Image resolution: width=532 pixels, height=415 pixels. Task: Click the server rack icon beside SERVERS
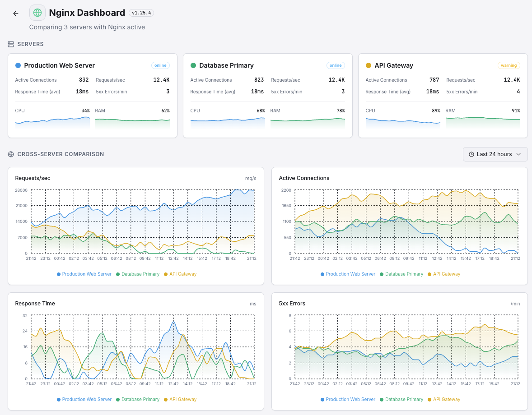10,44
